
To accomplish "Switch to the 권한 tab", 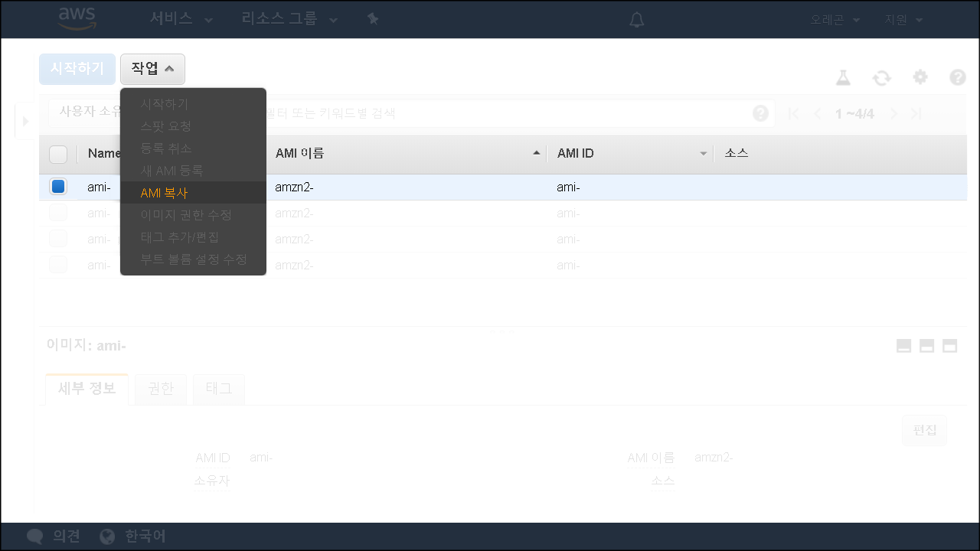I will click(161, 389).
